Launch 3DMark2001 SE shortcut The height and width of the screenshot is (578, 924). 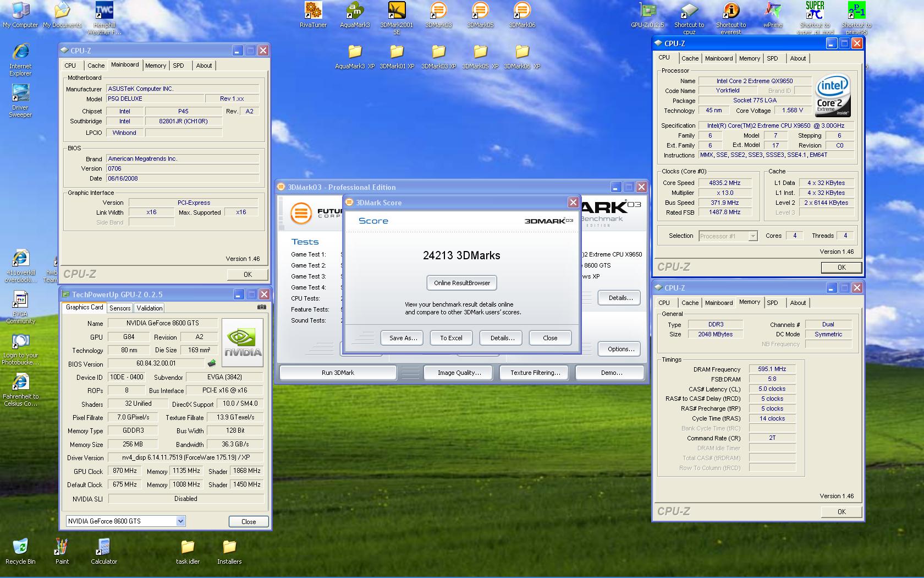pos(397,18)
